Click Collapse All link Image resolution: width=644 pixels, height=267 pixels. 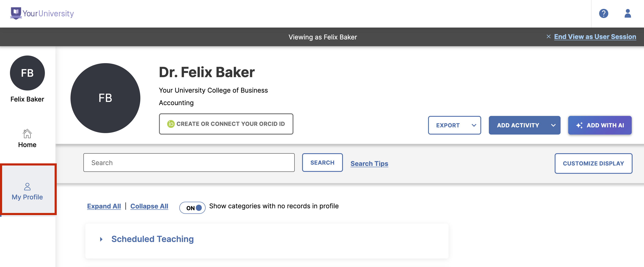pyautogui.click(x=149, y=206)
